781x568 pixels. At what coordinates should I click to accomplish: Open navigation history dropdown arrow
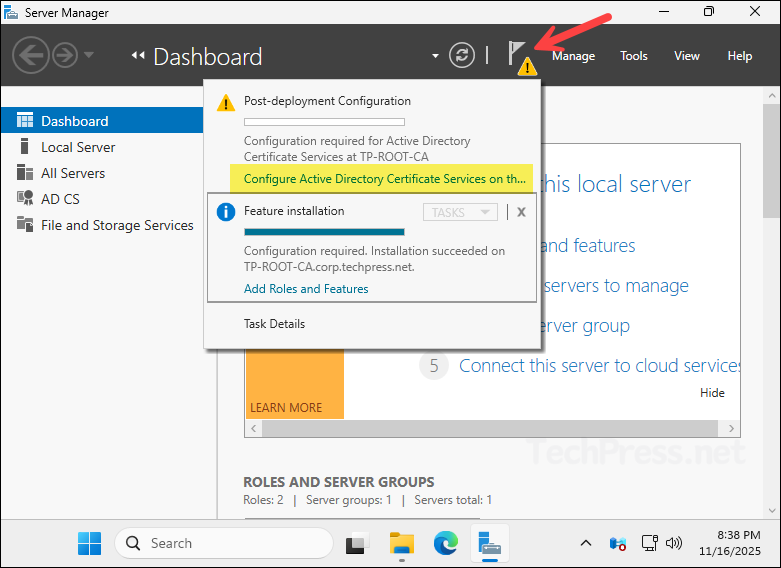tap(89, 55)
